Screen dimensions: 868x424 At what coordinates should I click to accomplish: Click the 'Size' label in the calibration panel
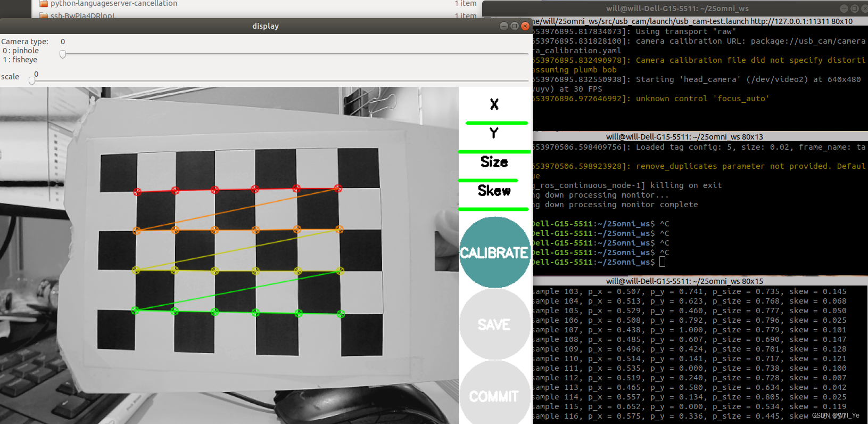click(494, 162)
